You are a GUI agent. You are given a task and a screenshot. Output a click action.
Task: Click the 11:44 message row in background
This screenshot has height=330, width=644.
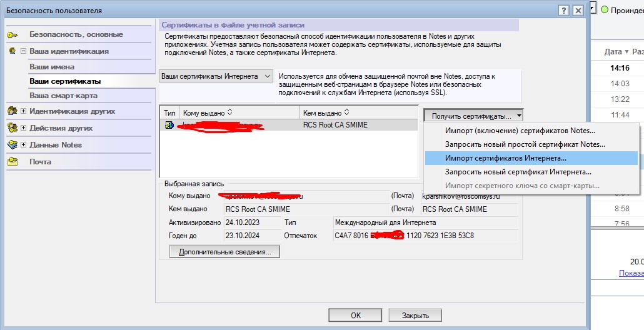(617, 115)
